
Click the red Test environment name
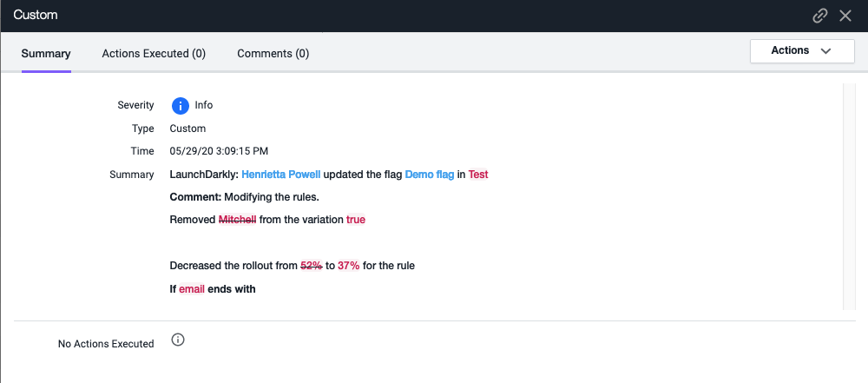click(x=478, y=175)
